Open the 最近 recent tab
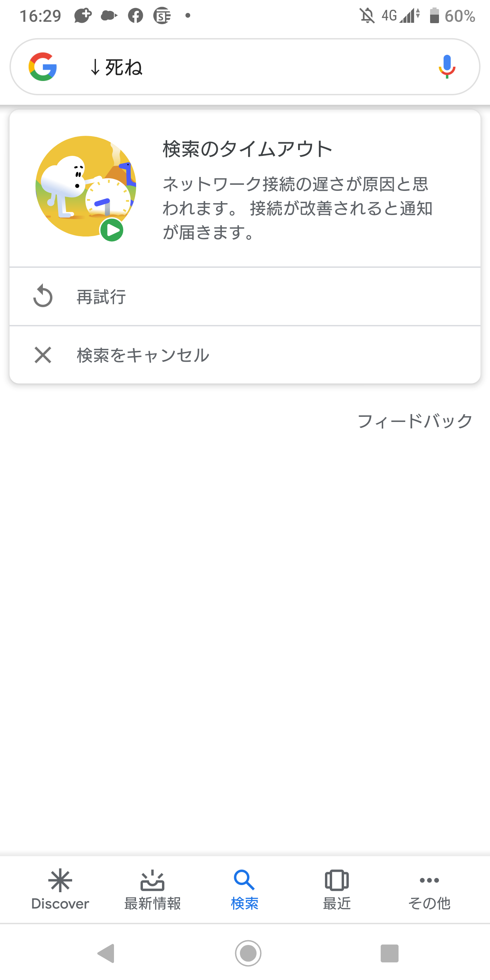Screen dimensions: 490x980 click(337, 889)
